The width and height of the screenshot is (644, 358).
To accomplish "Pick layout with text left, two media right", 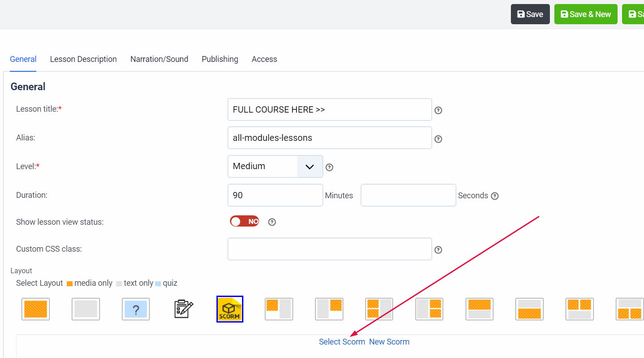I will [x=429, y=309].
